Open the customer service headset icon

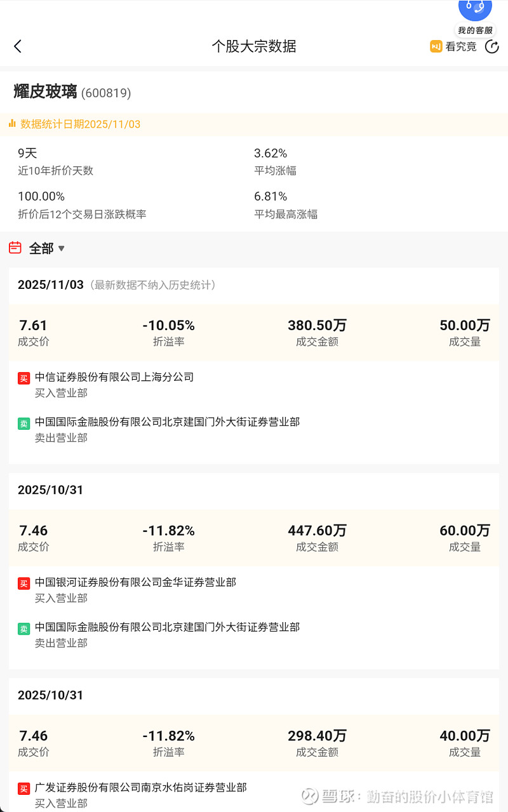click(x=475, y=8)
